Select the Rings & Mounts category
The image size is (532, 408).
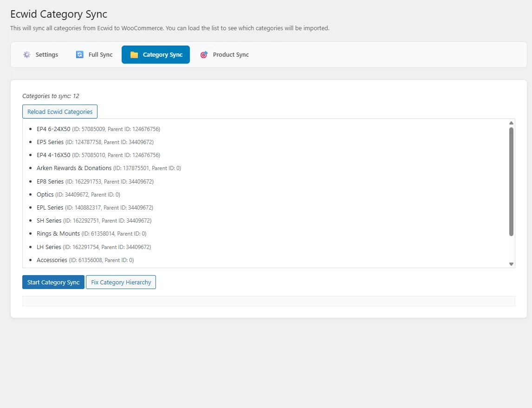(x=91, y=234)
